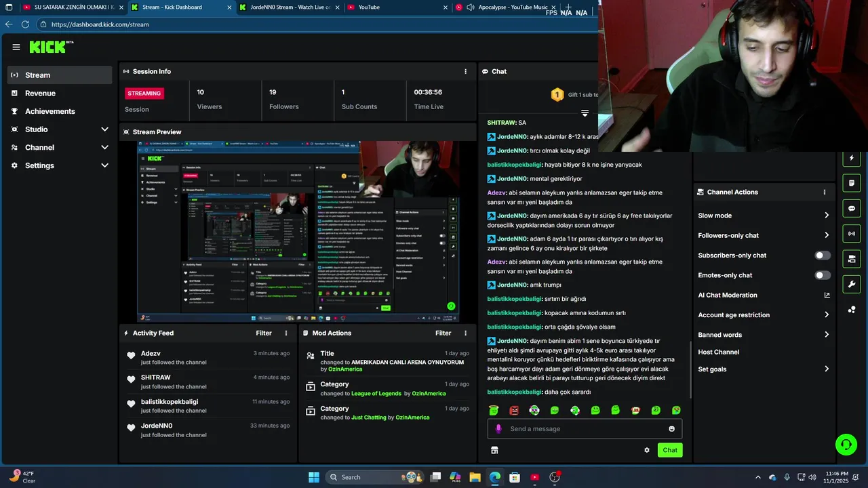Select Stream in sidebar
The width and height of the screenshot is (868, 488).
pyautogui.click(x=60, y=75)
